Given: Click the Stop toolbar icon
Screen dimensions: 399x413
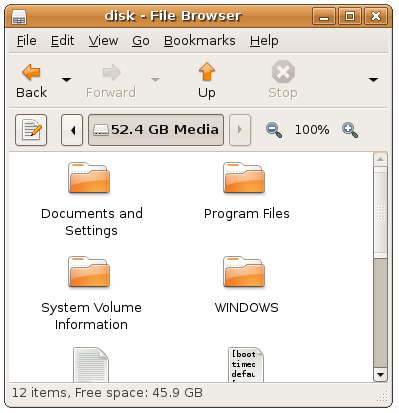Looking at the screenshot, I should (x=283, y=72).
